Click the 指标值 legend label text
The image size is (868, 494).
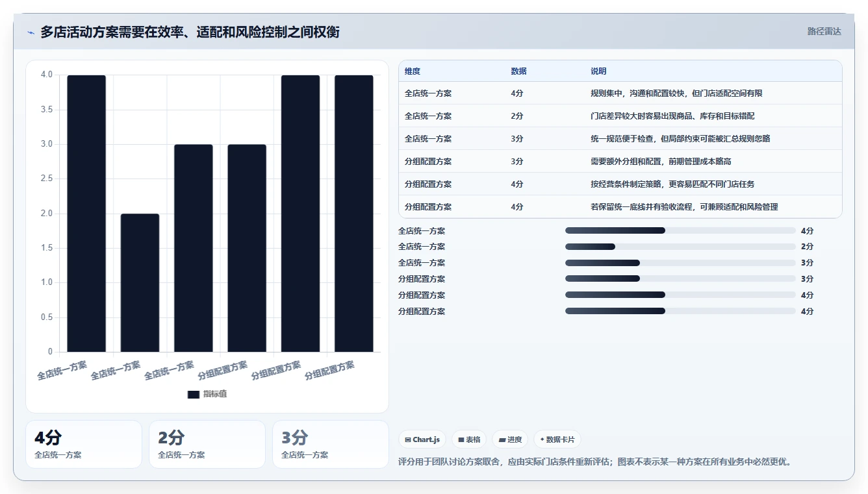pyautogui.click(x=215, y=394)
